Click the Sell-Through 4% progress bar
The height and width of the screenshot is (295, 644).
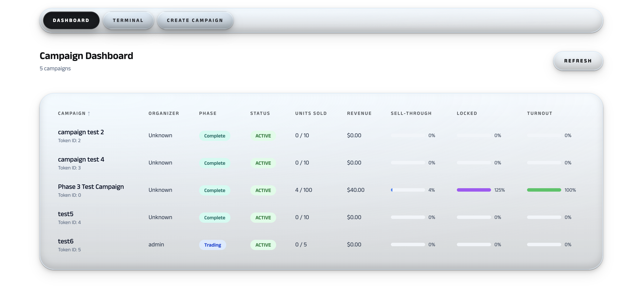tap(408, 190)
